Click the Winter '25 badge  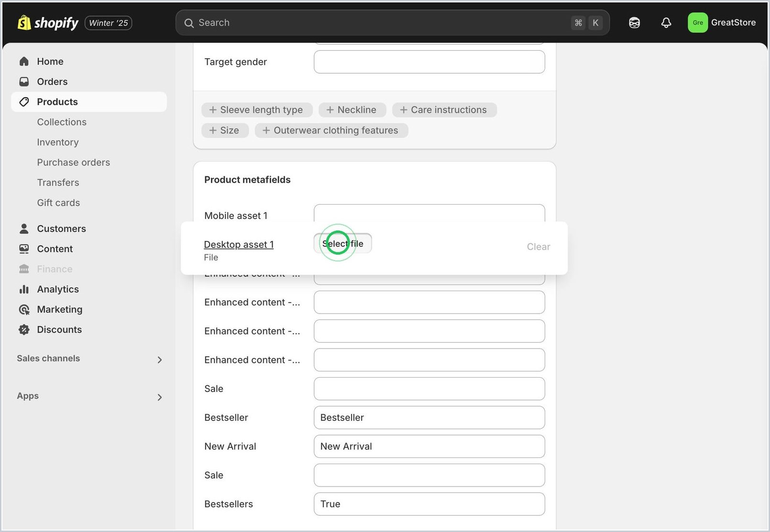point(109,23)
